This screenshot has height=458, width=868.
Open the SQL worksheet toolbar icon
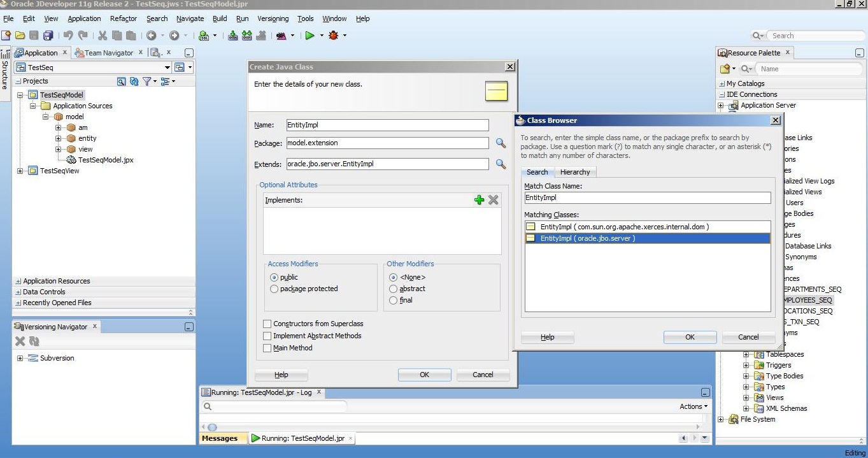[204, 36]
